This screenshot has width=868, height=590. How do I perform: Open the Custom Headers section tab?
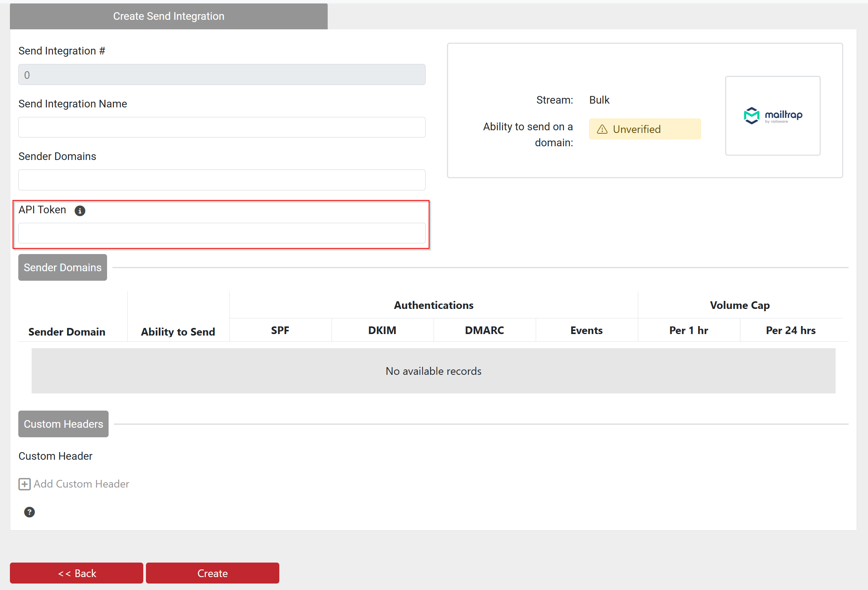[x=63, y=424]
